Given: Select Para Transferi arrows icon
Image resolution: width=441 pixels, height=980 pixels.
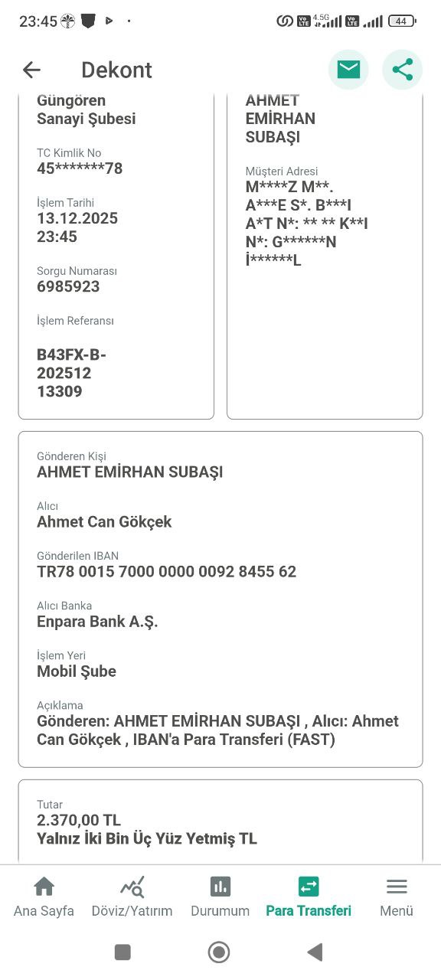Looking at the screenshot, I should (309, 887).
